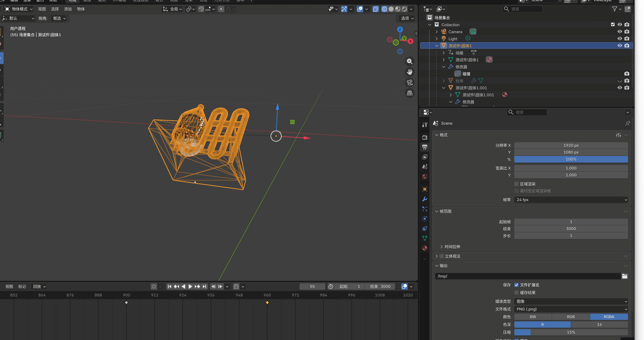Viewport: 644px width, 340px height.
Task: Open the 框选 drag dropdown
Action: [59, 18]
